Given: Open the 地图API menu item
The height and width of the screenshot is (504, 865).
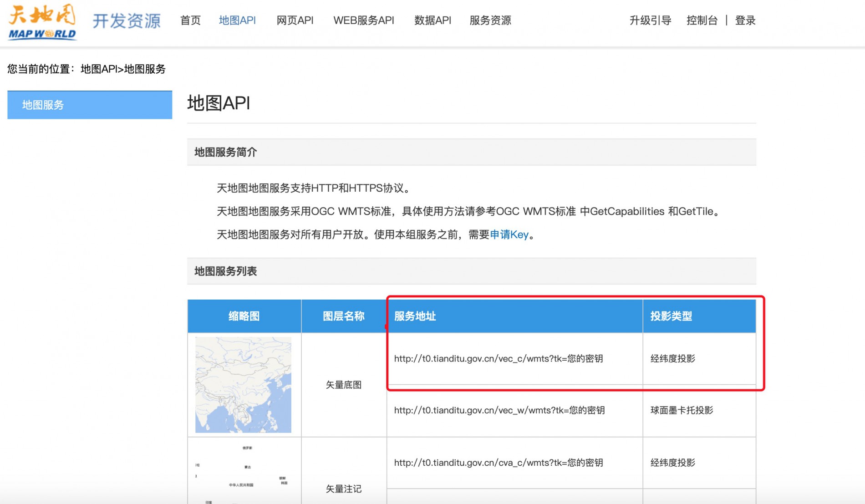Looking at the screenshot, I should 237,20.
